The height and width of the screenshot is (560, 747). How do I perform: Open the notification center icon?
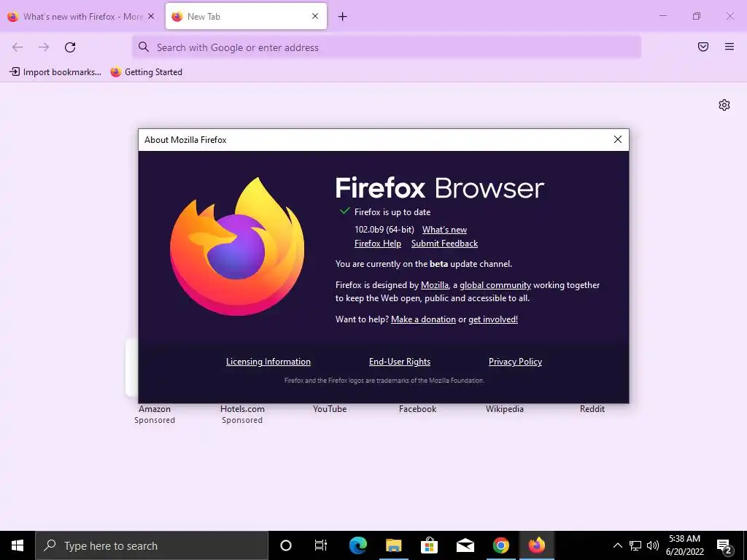click(x=724, y=546)
